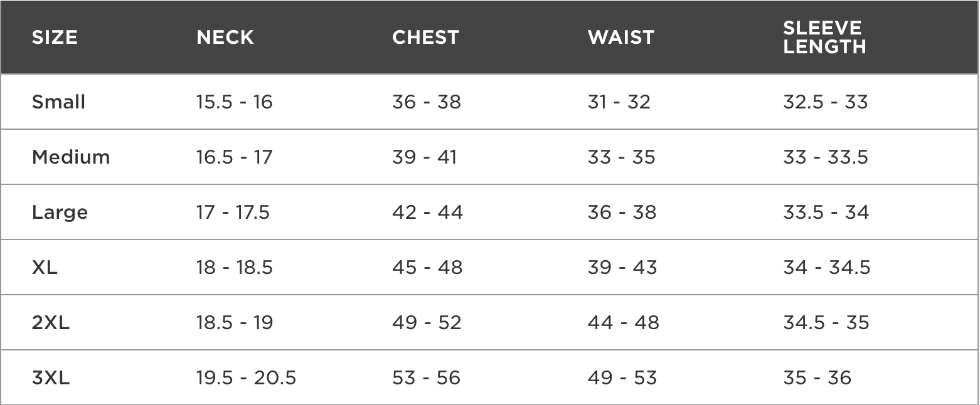Click XL sleeve length 34 - 34.5
Image resolution: width=980 pixels, height=405 pixels.
click(x=827, y=267)
